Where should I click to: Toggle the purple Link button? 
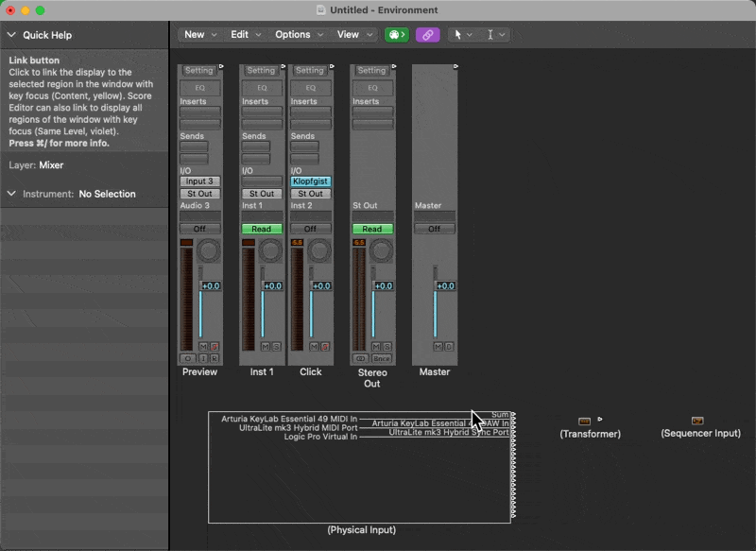[427, 35]
